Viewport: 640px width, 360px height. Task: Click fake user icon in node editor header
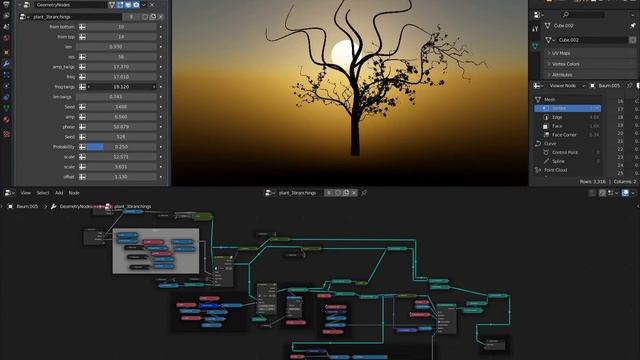tap(338, 193)
